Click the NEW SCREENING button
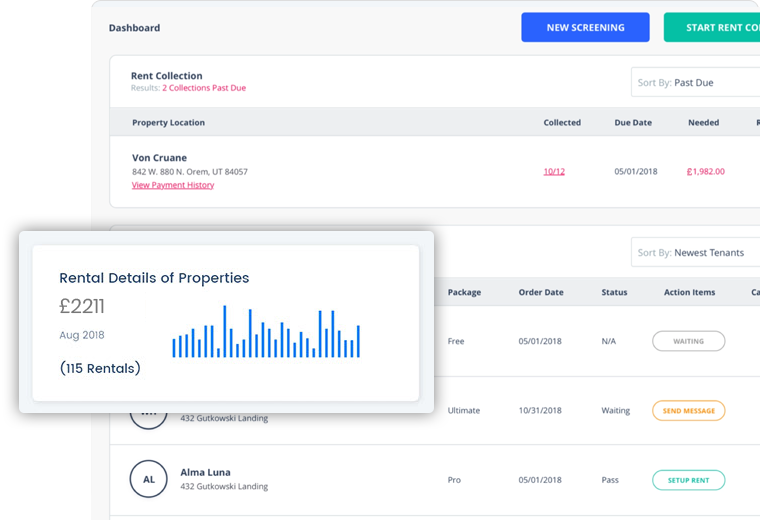Screen dimensions: 760x520 585,27
